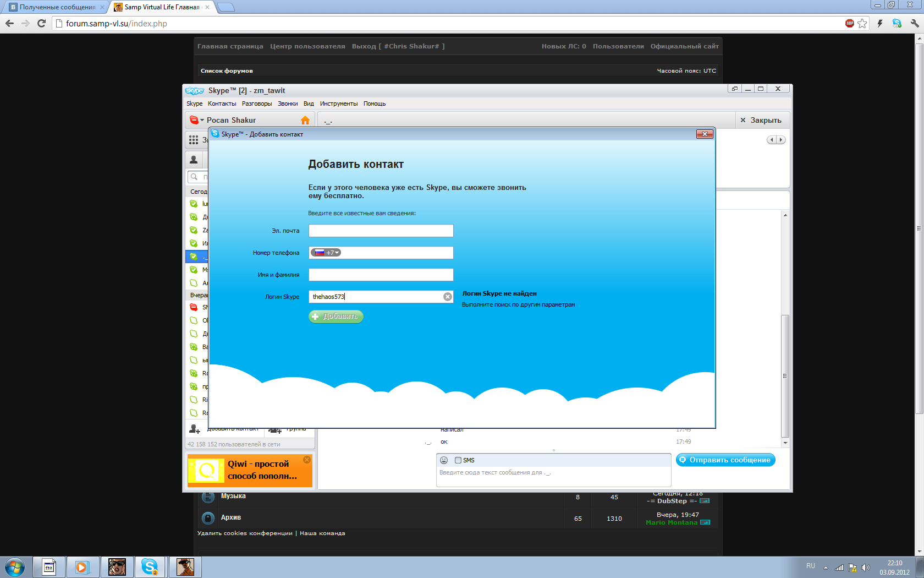Open the 'Звонки' menu

pos(288,103)
